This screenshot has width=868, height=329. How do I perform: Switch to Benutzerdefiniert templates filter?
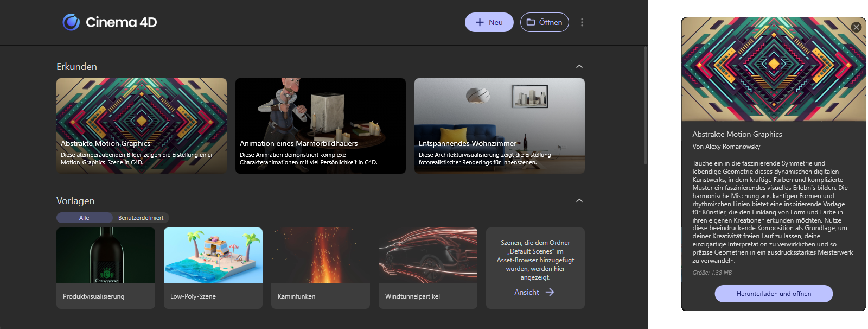tap(141, 218)
